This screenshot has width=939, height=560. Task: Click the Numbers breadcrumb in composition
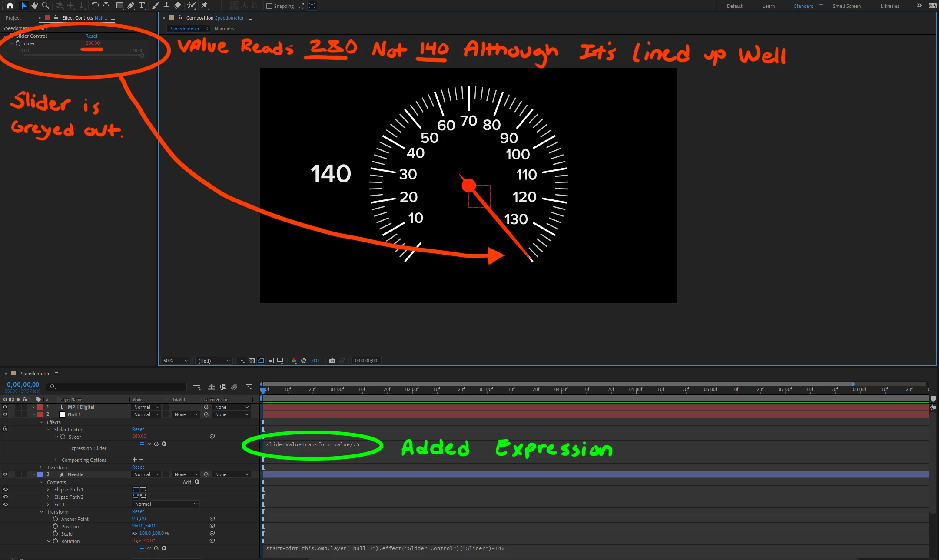coord(224,29)
